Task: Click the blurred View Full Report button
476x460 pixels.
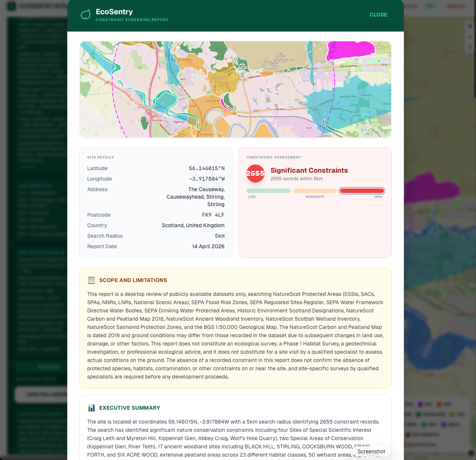Action: 41,395
